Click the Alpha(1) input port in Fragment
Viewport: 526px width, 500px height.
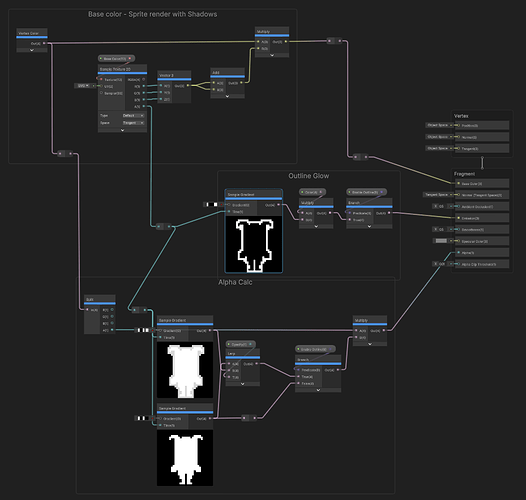coord(459,252)
